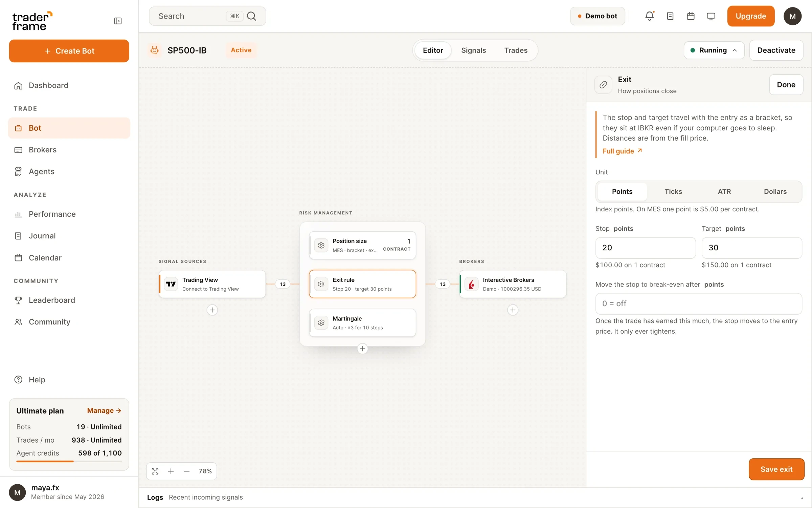The width and height of the screenshot is (812, 508).
Task: Open the calendar icon in top bar
Action: (691, 16)
